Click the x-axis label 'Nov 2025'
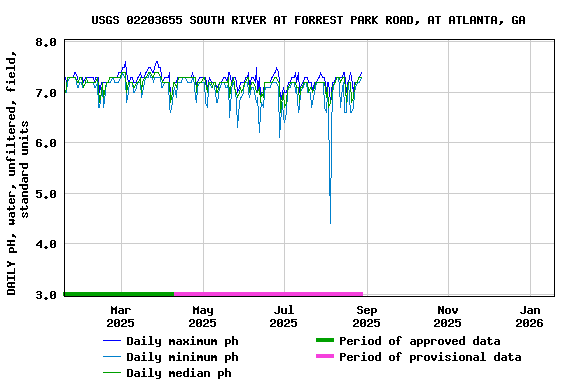The height and width of the screenshot is (384, 576). coord(447,317)
